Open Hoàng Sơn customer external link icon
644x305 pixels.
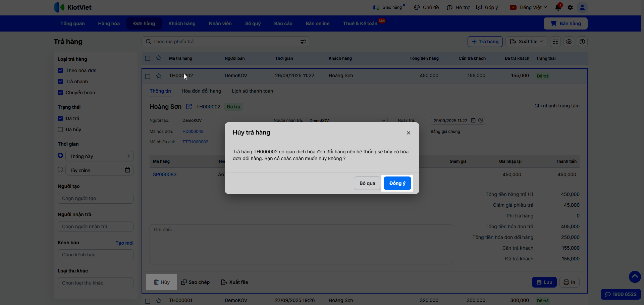pyautogui.click(x=189, y=106)
